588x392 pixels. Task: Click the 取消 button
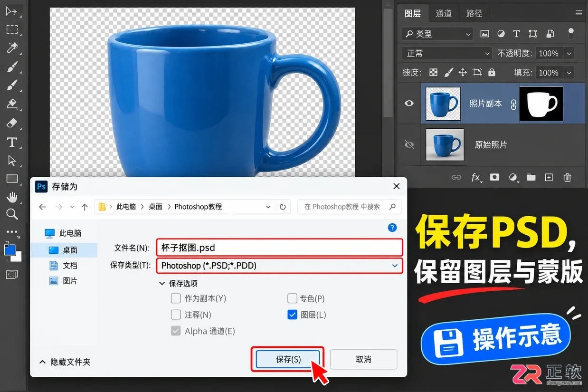363,359
